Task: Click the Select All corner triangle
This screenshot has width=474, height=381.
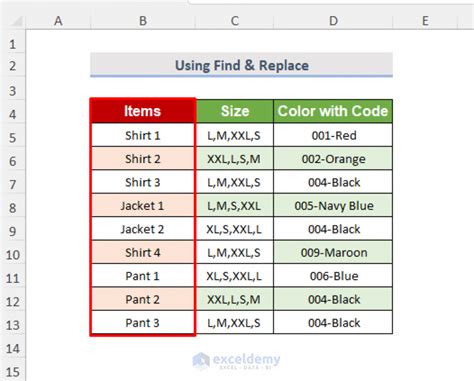Action: point(16,21)
